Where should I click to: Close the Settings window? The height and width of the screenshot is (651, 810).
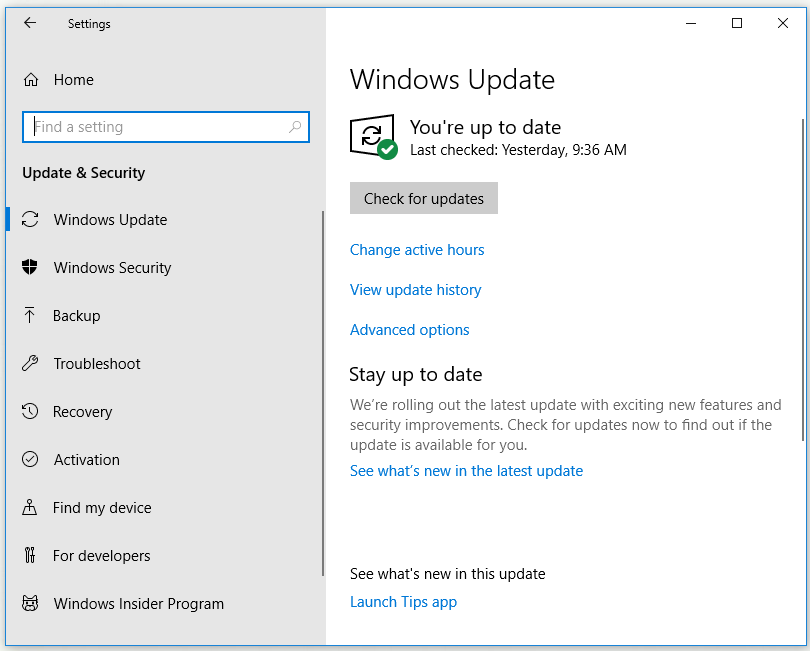[x=783, y=23]
